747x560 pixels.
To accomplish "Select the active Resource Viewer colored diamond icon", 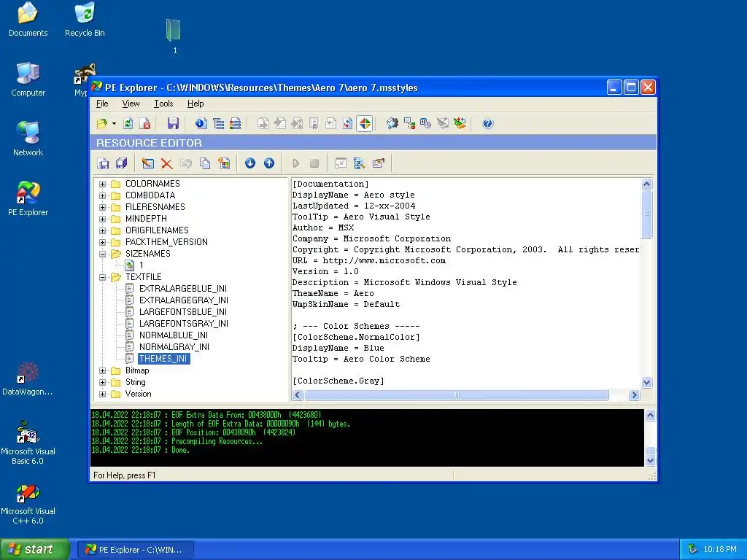I will coord(365,124).
